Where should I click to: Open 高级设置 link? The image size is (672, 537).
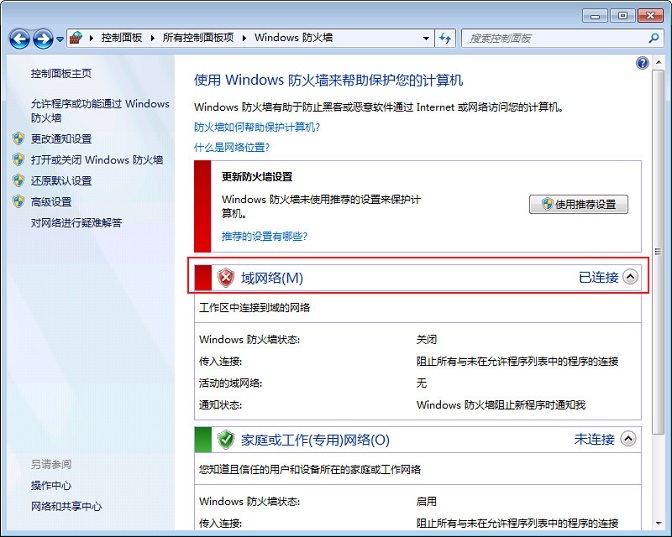pyautogui.click(x=51, y=202)
